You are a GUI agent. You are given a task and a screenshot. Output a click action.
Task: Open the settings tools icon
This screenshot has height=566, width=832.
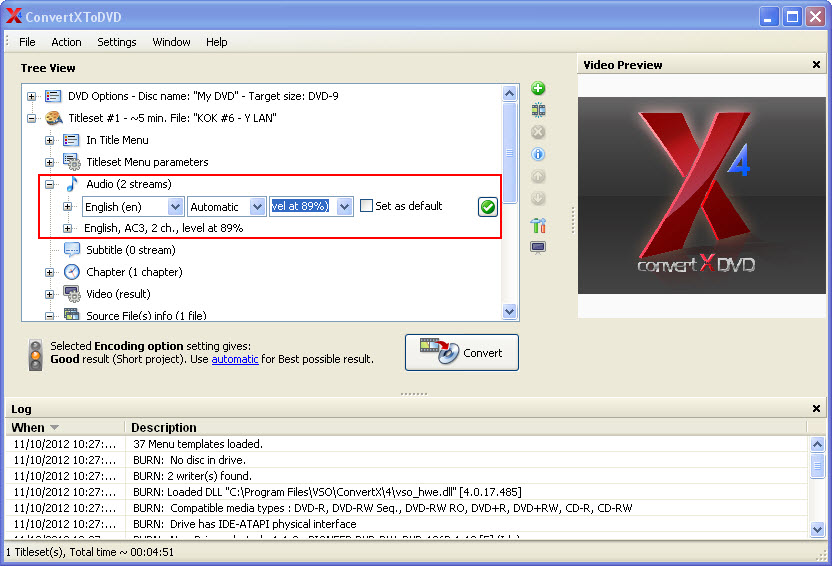[538, 225]
